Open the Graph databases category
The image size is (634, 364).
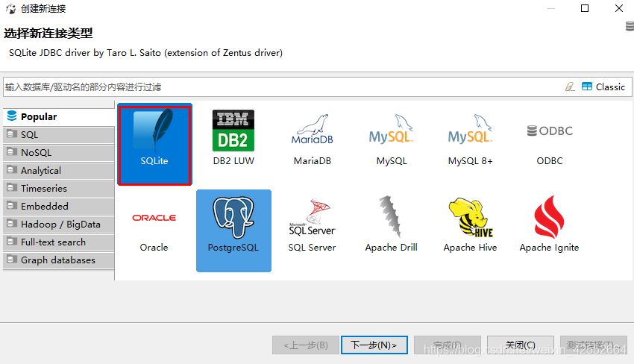pos(59,260)
